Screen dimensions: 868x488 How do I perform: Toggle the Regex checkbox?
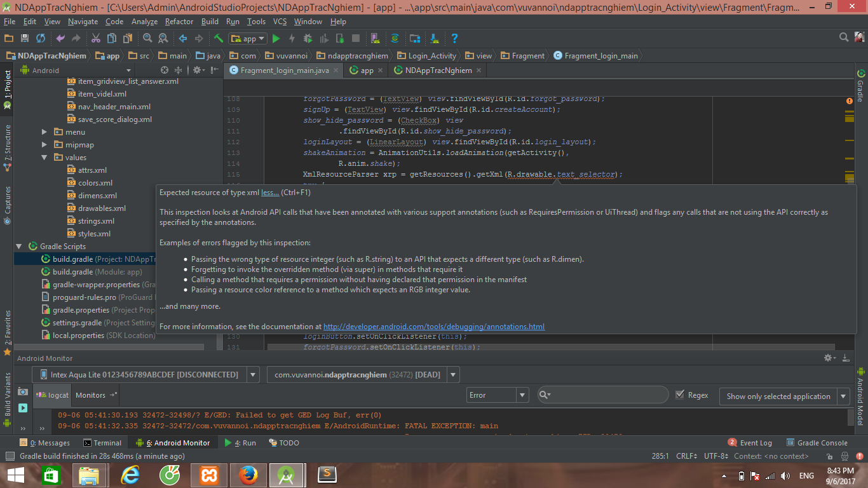click(680, 395)
